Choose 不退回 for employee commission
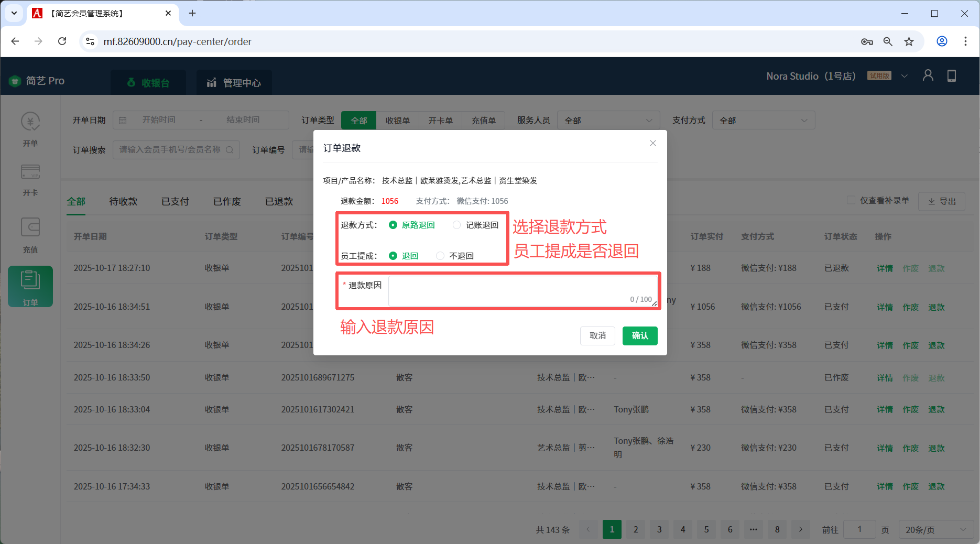This screenshot has width=980, height=544. pos(440,256)
